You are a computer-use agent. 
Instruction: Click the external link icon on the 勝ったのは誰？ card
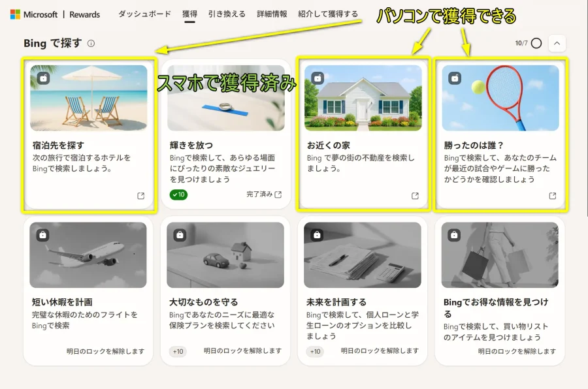pos(552,196)
